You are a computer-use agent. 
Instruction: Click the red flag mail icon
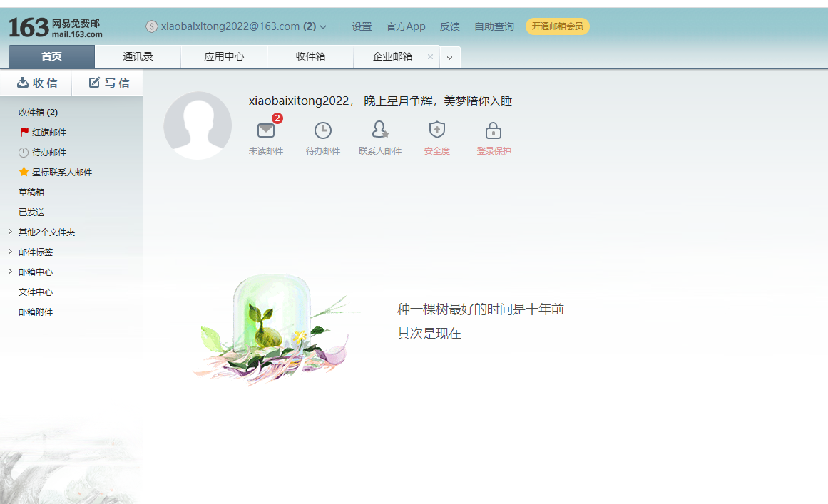[x=25, y=133]
